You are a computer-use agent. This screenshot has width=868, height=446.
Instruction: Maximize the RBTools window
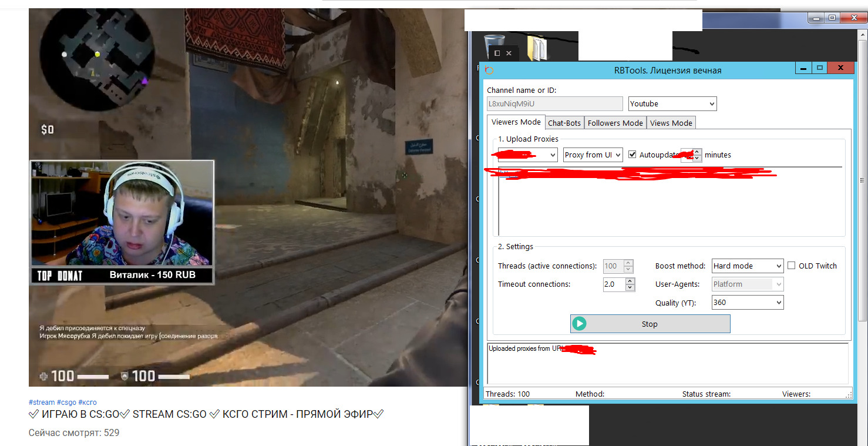[x=820, y=68]
